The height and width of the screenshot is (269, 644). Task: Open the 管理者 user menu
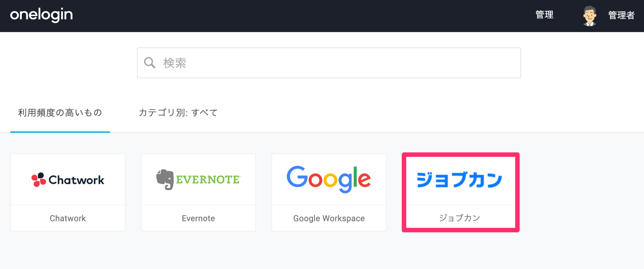coord(621,15)
